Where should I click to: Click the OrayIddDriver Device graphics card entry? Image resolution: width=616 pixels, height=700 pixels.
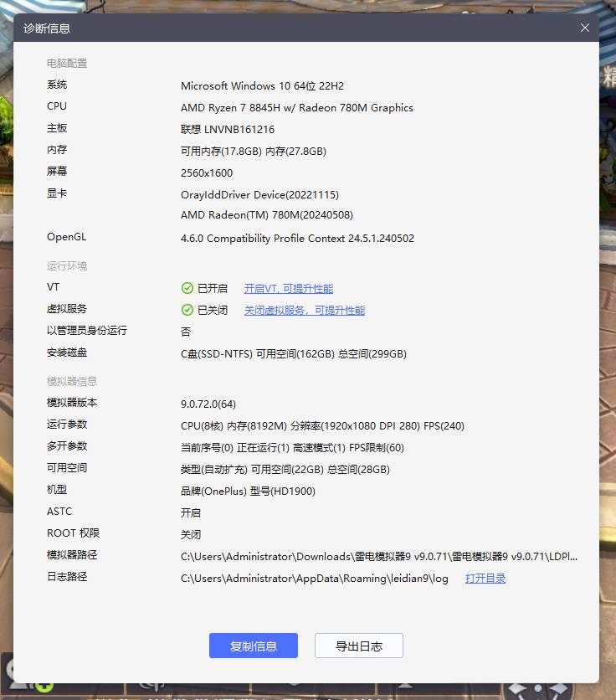(x=259, y=195)
